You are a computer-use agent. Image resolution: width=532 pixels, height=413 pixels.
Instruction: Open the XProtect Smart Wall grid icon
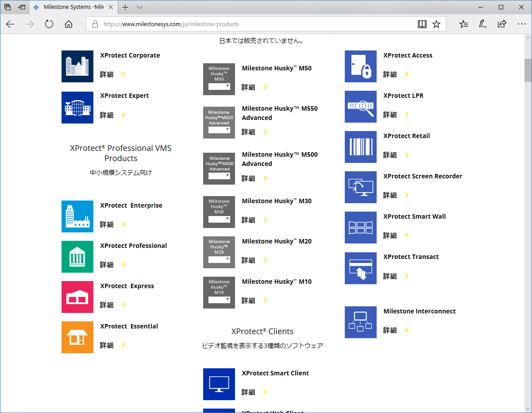click(x=361, y=228)
